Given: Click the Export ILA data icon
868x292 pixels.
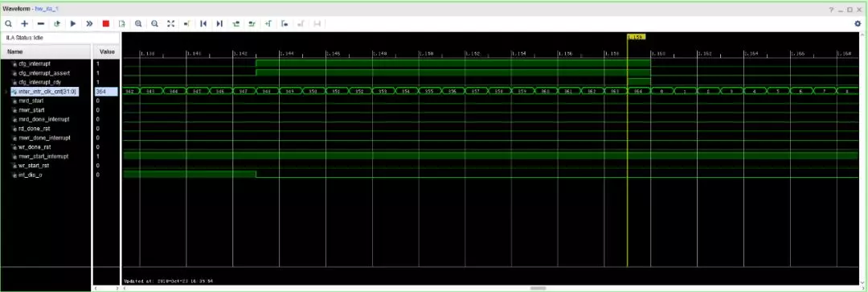Looking at the screenshot, I should [122, 24].
